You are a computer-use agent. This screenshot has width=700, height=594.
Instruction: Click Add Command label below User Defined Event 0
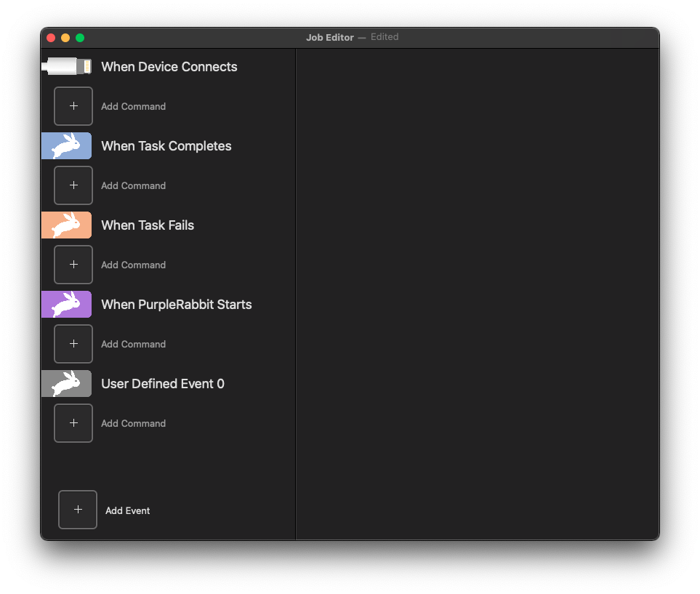click(134, 423)
